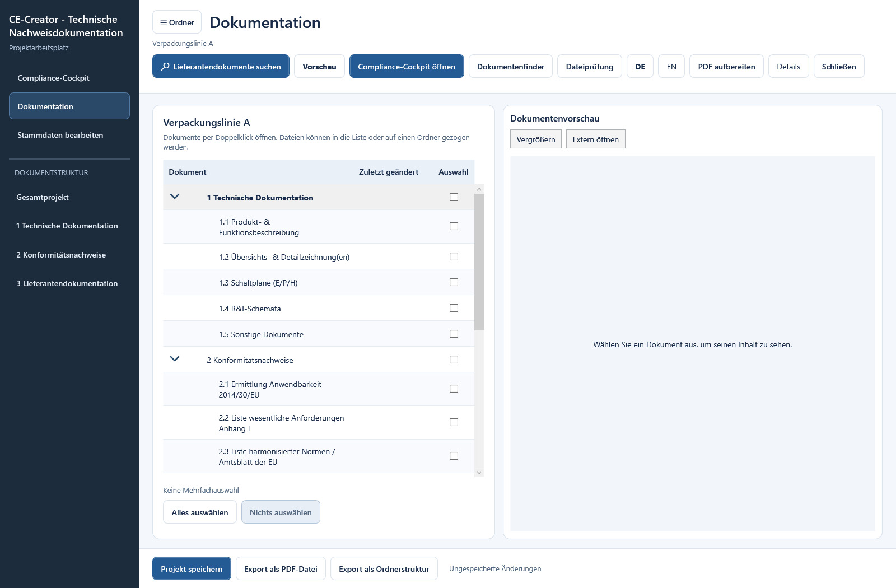Enable checkbox for 1.4 R&I-Schemata
Viewport: 896px width, 588px height.
pyautogui.click(x=454, y=308)
